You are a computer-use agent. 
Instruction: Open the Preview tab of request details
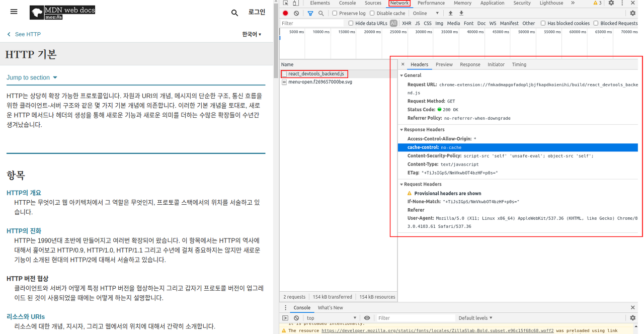pos(444,64)
